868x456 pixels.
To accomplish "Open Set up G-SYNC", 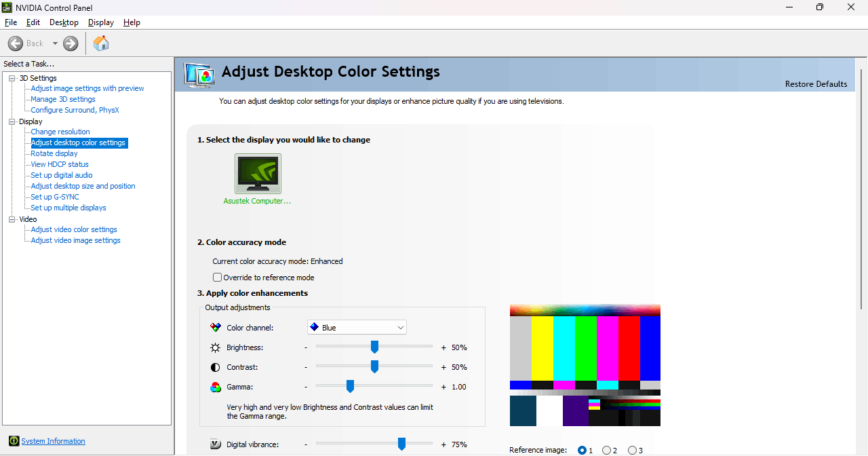I will [x=55, y=197].
